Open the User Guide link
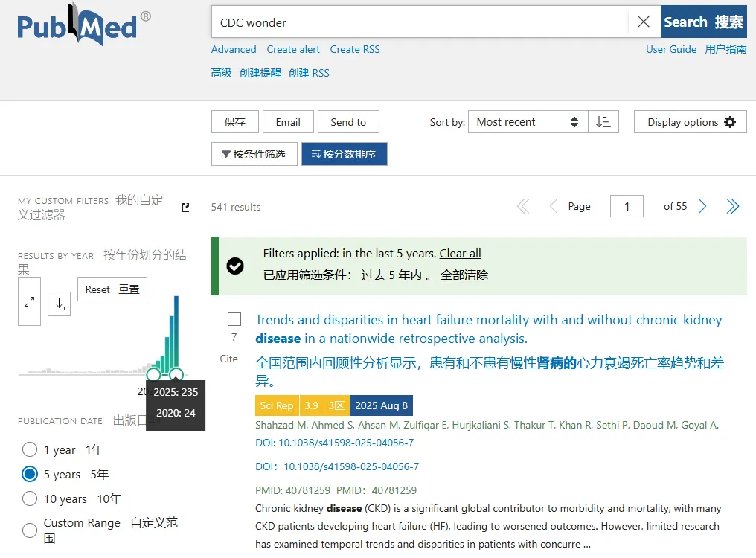The height and width of the screenshot is (558, 756). pyautogui.click(x=671, y=49)
